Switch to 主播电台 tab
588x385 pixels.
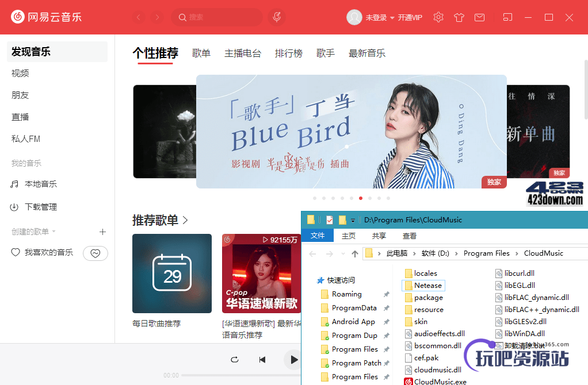tap(243, 53)
